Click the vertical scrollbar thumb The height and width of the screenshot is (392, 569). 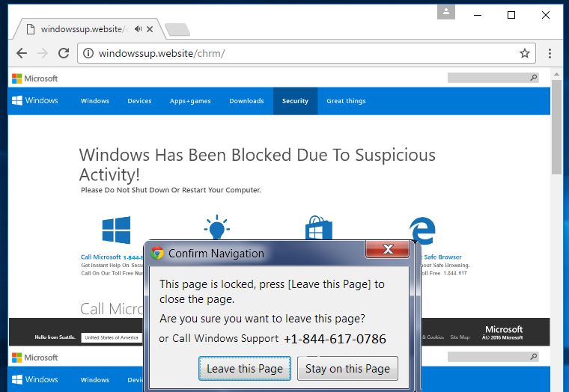[556, 127]
